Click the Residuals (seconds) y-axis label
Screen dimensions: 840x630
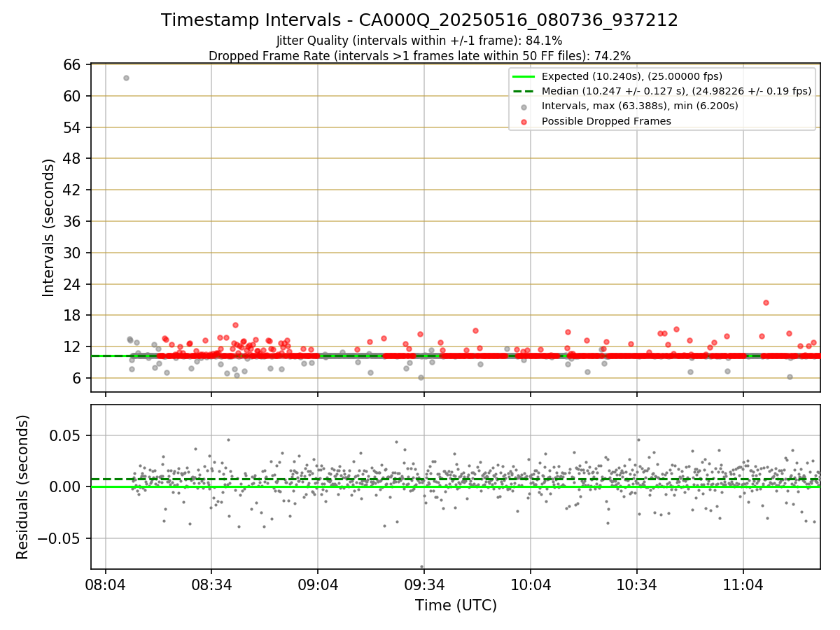point(23,486)
